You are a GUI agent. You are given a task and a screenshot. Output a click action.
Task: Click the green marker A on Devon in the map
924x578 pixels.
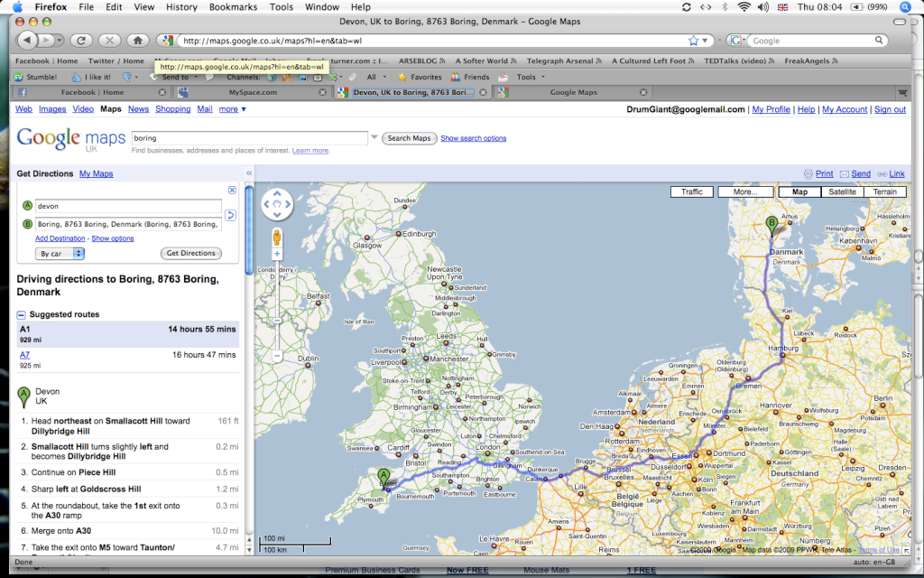tap(383, 478)
